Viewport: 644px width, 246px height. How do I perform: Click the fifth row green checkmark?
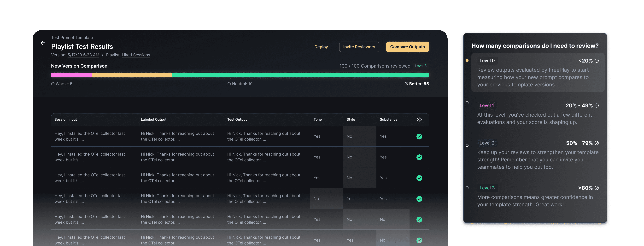coord(419,220)
